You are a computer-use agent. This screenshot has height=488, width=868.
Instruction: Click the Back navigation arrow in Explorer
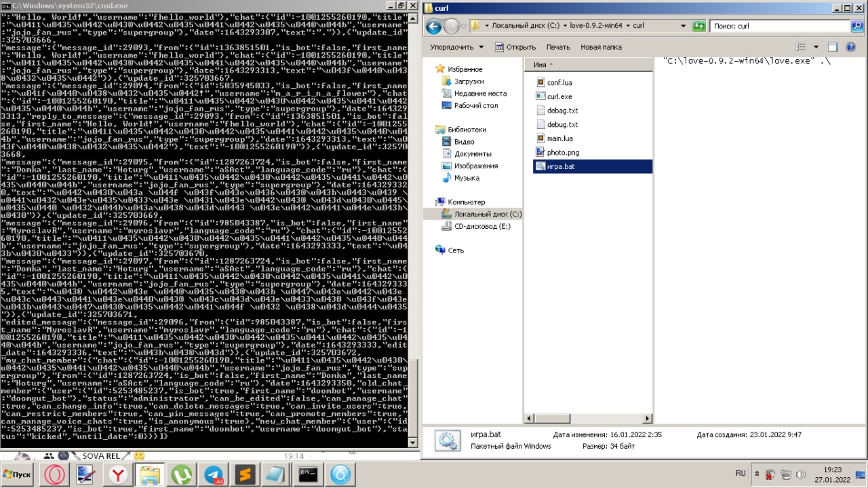point(433,26)
